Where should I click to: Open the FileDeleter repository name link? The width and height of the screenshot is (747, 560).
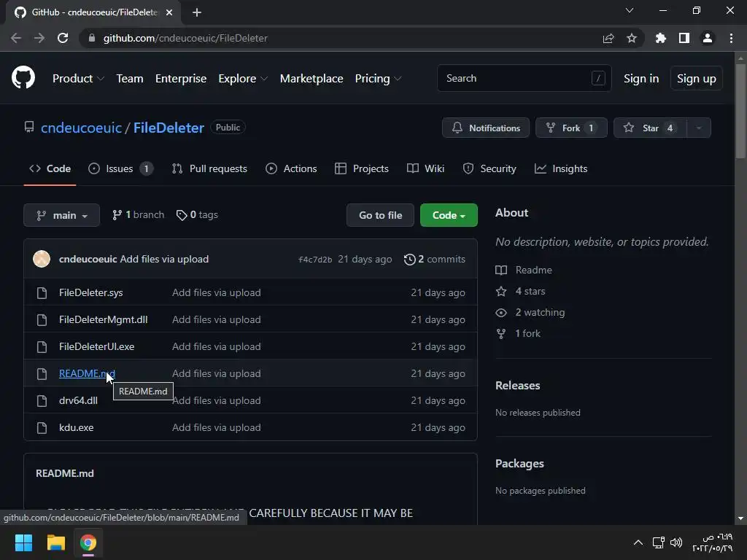click(169, 128)
